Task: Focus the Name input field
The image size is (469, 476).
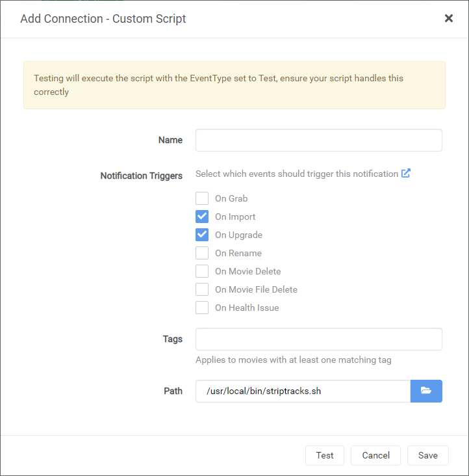Action: coord(318,140)
